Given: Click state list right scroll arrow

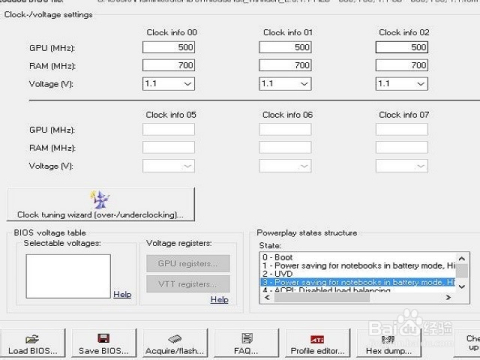Looking at the screenshot, I should 449,297.
